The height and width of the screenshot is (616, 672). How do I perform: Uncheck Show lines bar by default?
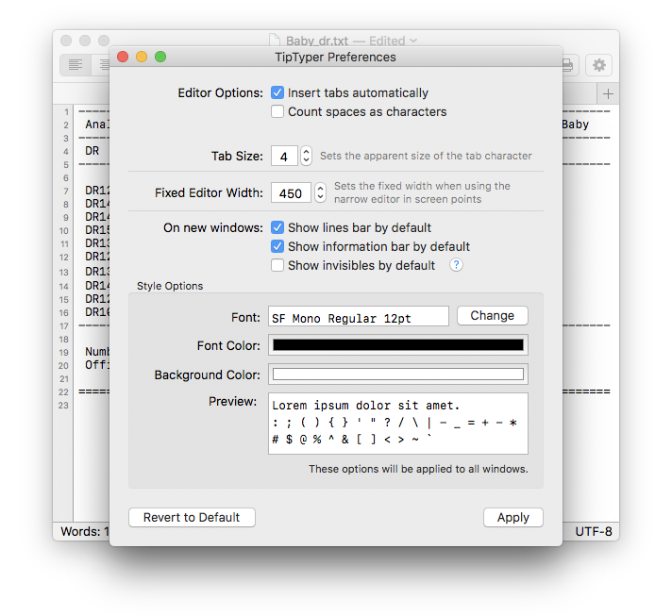point(277,227)
